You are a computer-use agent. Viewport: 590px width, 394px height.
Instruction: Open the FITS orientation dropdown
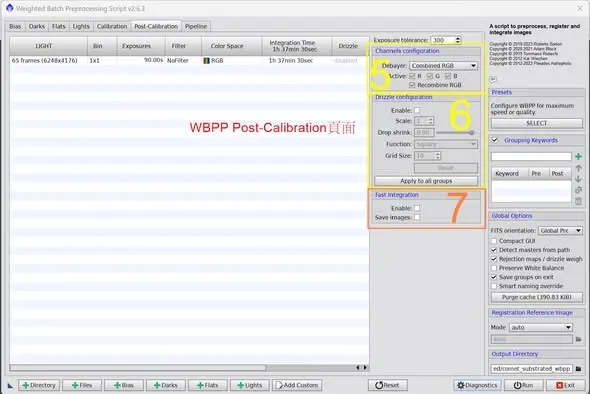click(x=560, y=230)
